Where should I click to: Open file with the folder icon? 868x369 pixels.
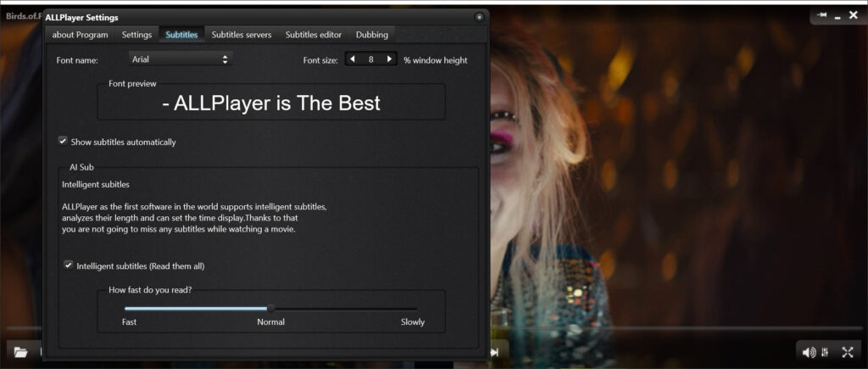point(20,352)
